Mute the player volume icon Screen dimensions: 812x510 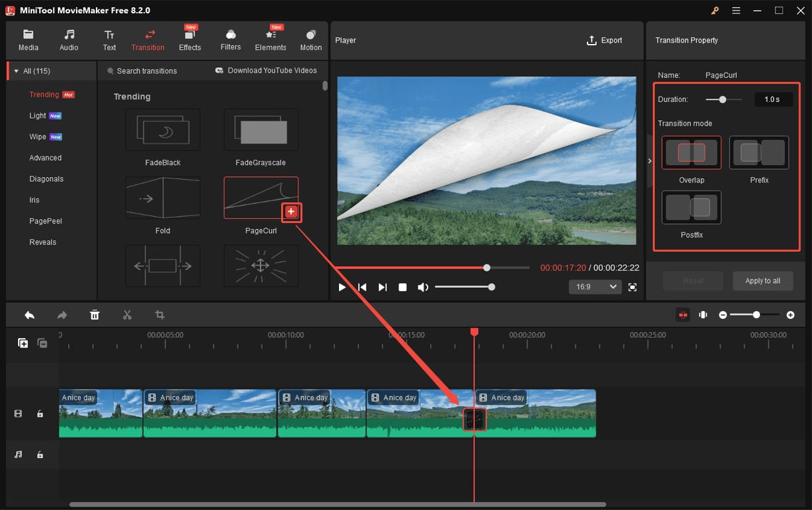pos(423,287)
